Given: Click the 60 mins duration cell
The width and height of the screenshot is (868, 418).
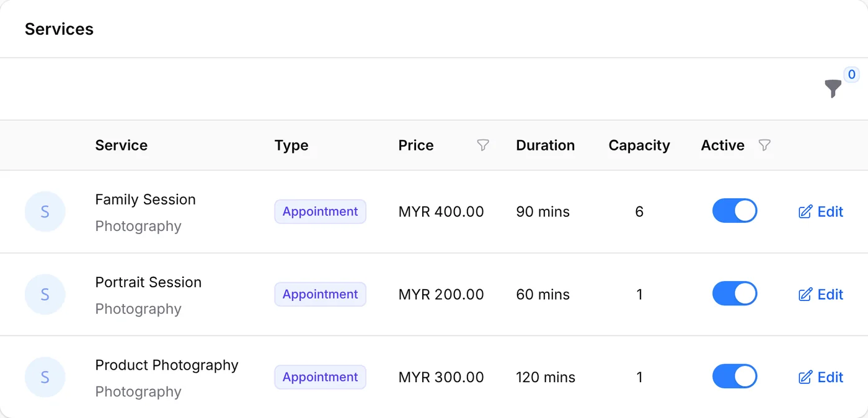Looking at the screenshot, I should (x=543, y=295).
